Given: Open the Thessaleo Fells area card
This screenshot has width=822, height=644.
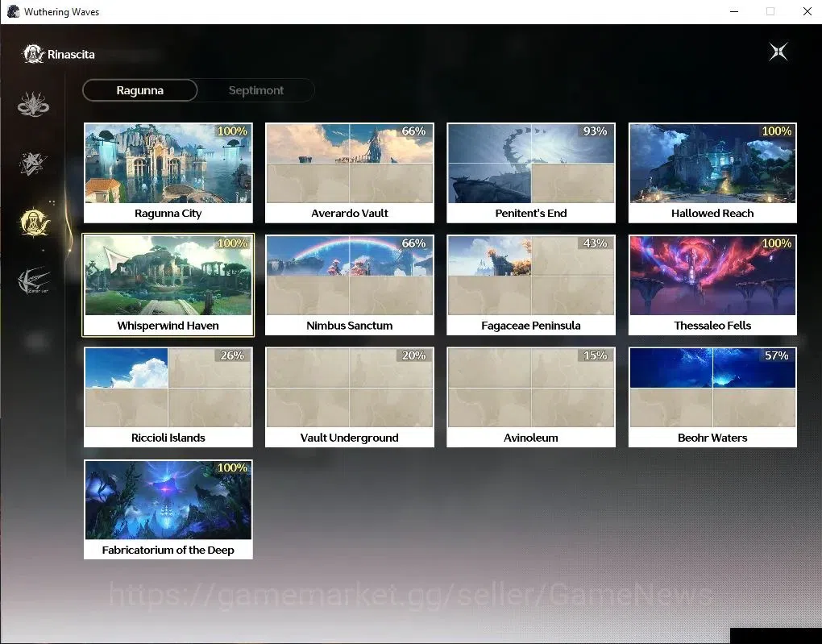Looking at the screenshot, I should pos(712,285).
